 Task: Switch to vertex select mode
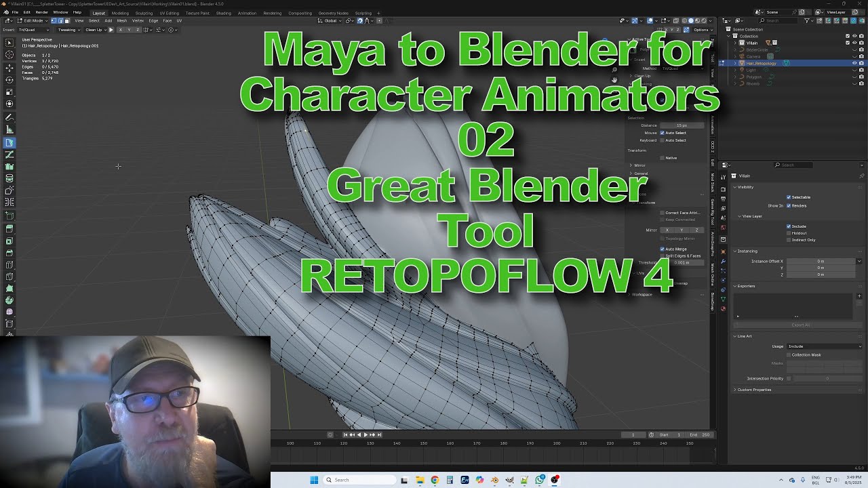54,20
